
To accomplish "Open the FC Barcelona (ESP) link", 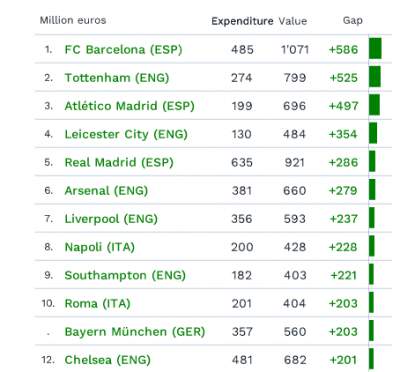I will tap(123, 50).
